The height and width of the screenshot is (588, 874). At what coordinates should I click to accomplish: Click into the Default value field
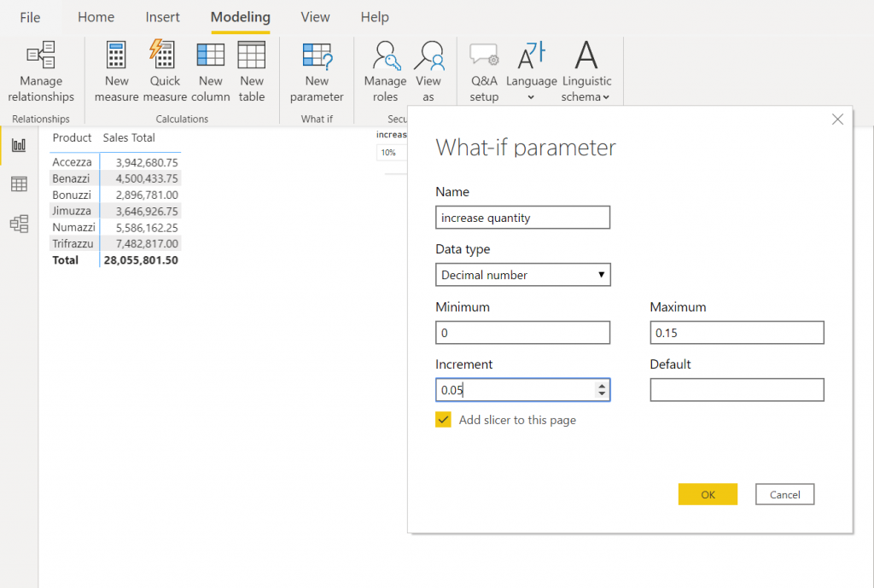(x=737, y=390)
